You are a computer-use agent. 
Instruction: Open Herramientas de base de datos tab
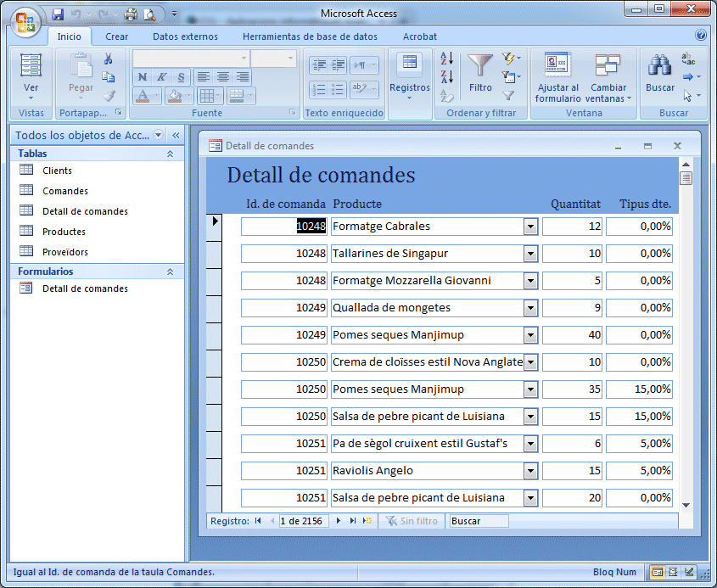pyautogui.click(x=310, y=36)
